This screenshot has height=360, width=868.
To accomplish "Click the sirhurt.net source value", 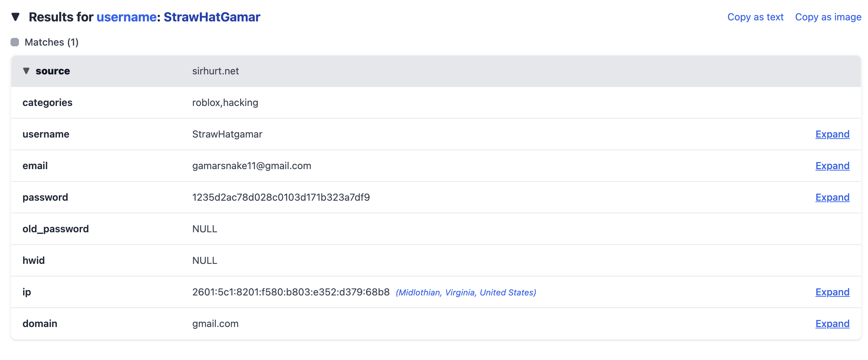I will point(215,71).
